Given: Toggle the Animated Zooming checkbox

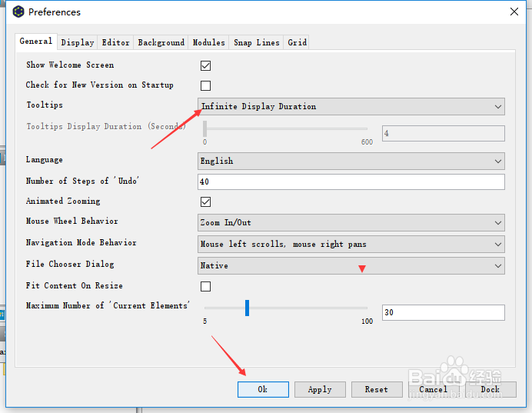Looking at the screenshot, I should [205, 202].
